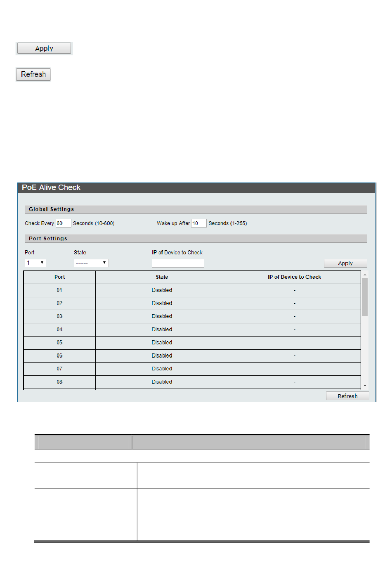
Task: Click Disabled state for port 02
Action: tap(162, 303)
